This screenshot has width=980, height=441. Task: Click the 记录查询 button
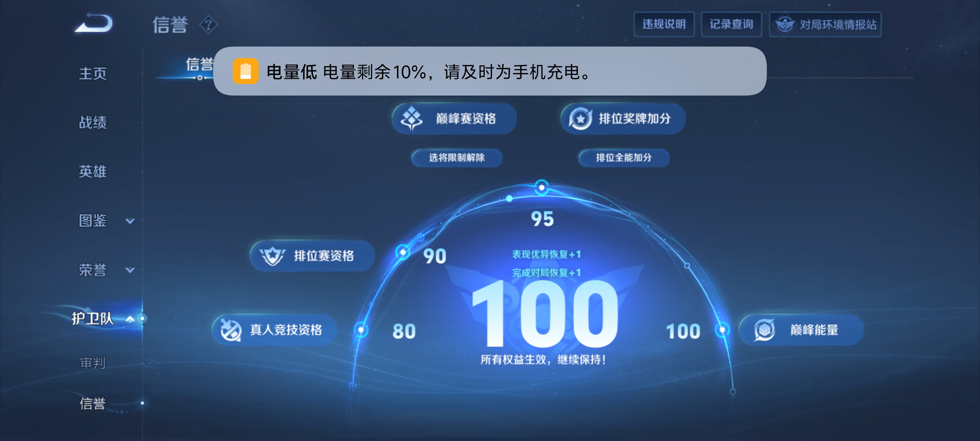[x=731, y=24]
